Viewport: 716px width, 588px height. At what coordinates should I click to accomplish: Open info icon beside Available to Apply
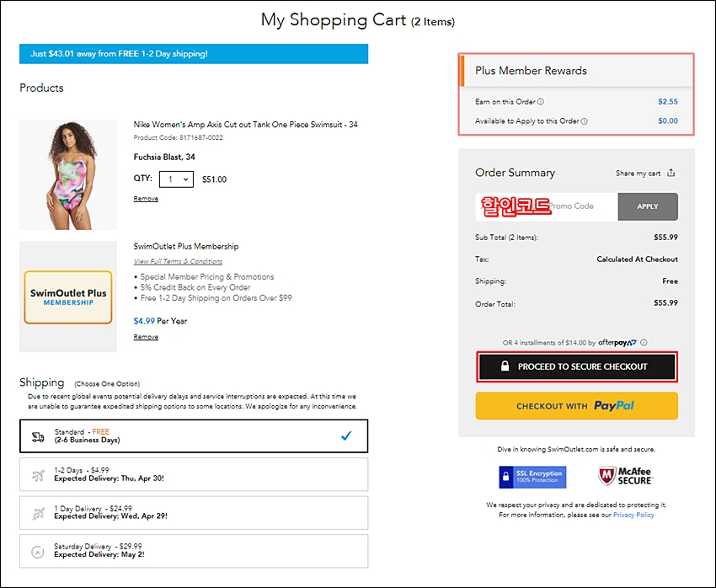point(584,121)
